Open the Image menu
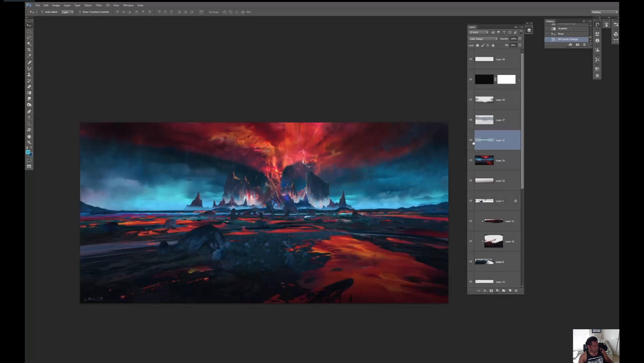This screenshot has width=644, height=363. (56, 5)
